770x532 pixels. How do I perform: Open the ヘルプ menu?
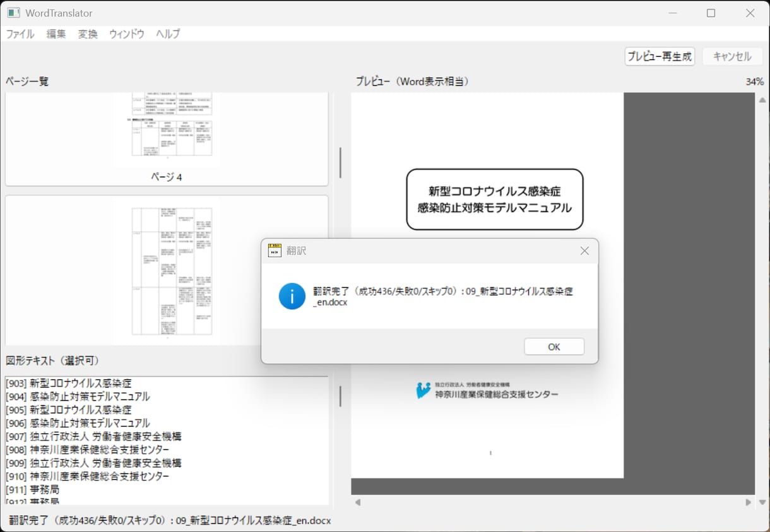pyautogui.click(x=168, y=34)
